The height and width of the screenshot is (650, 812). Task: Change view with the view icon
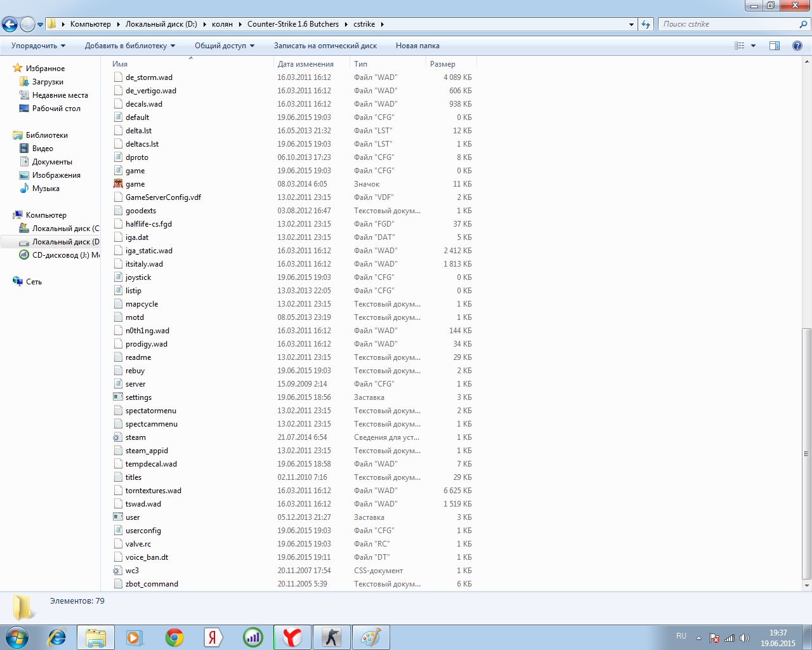pyautogui.click(x=739, y=46)
